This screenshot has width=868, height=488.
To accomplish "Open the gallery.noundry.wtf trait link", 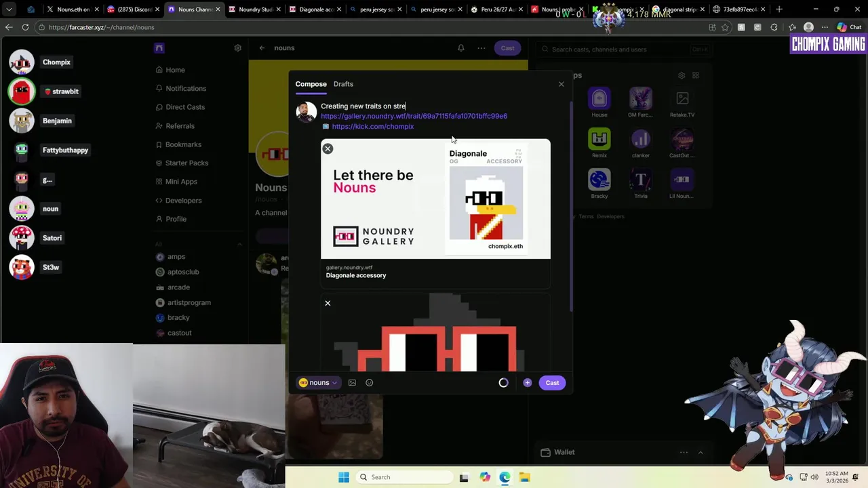I will [x=414, y=116].
